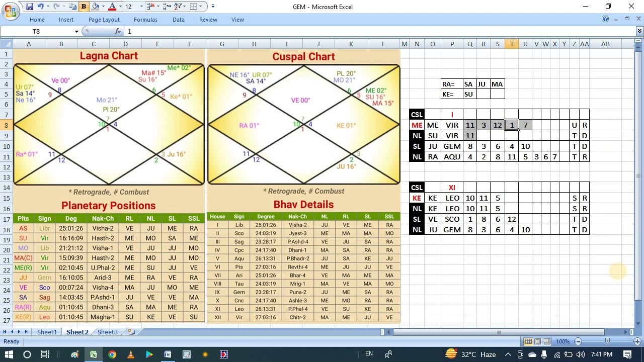
Task: Switch to Page Layout view in status bar
Action: (537, 341)
